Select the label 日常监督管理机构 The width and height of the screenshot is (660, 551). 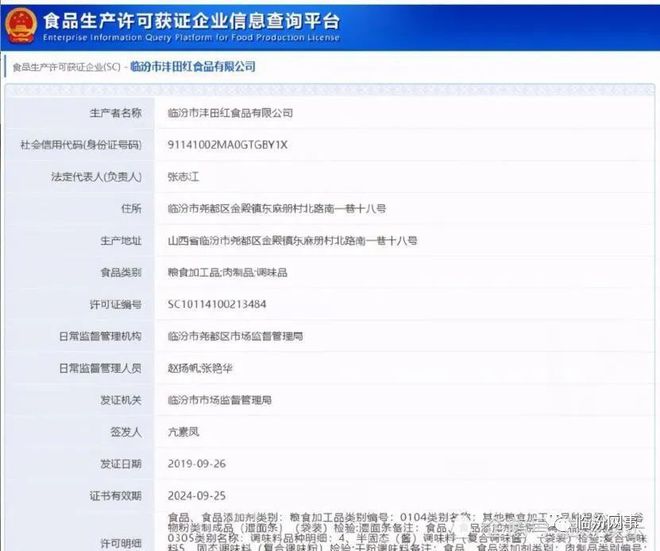click(x=100, y=336)
